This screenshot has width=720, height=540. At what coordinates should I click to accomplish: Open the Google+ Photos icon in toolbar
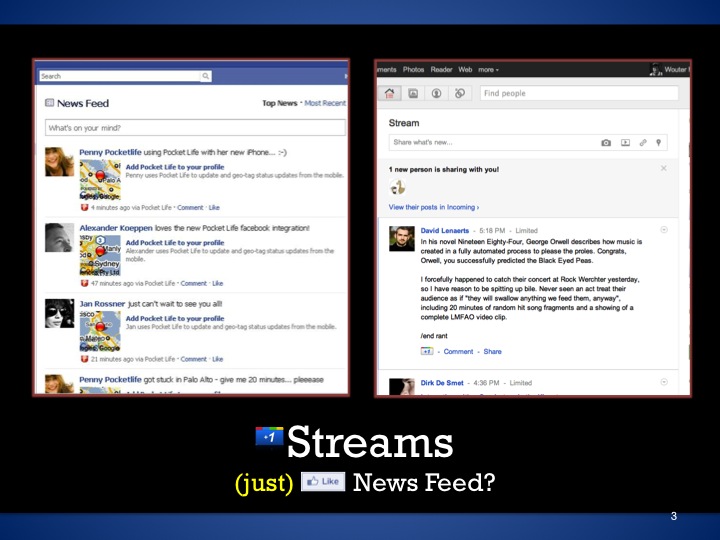413,93
